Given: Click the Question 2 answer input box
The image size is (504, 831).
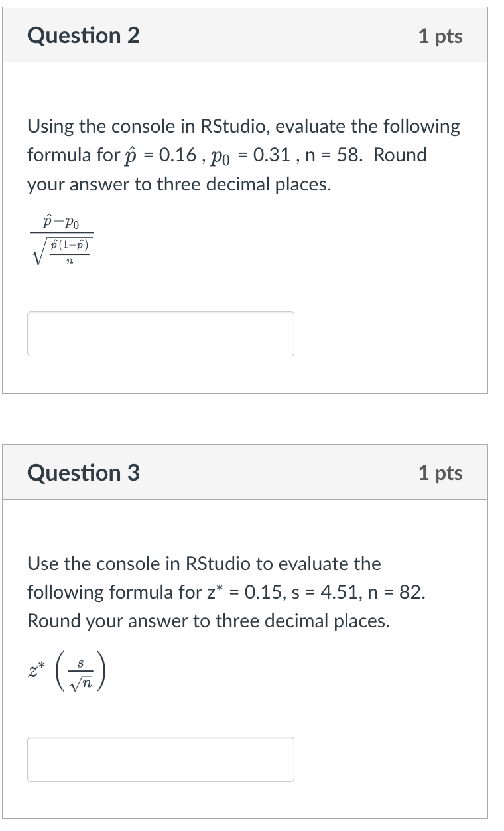Looking at the screenshot, I should point(160,334).
